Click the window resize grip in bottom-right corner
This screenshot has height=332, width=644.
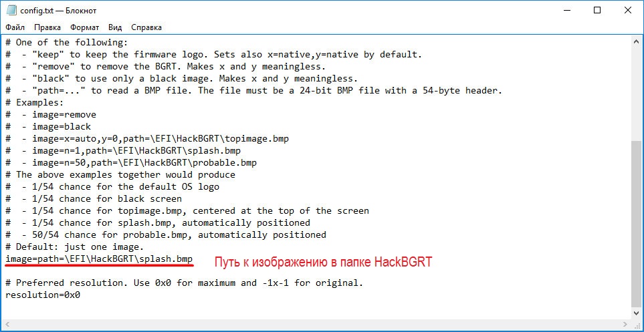tap(637, 325)
